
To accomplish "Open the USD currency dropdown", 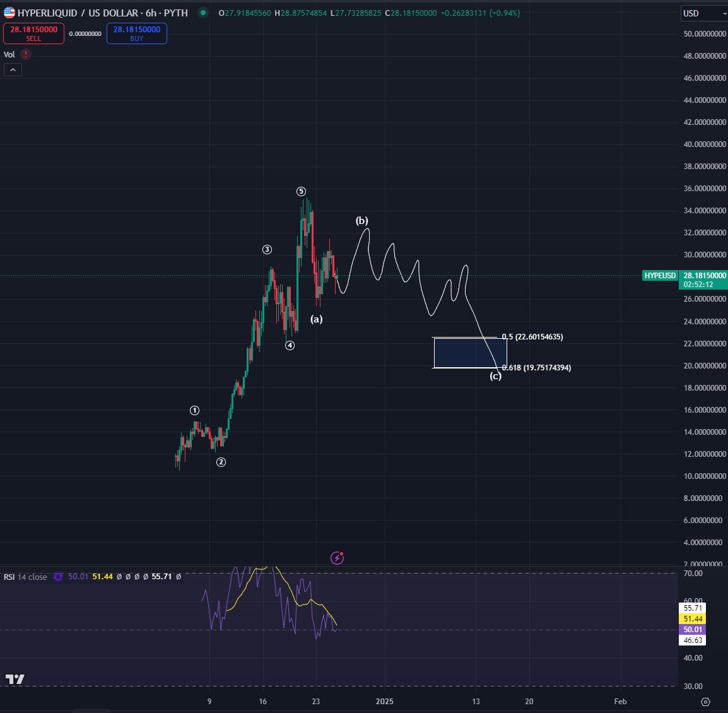I will [704, 13].
